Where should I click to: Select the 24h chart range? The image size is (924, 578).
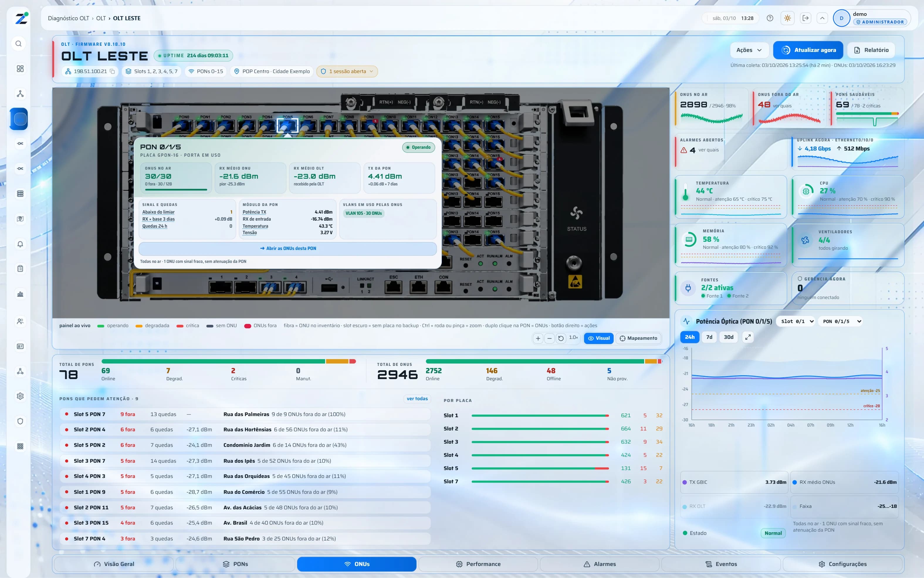click(x=690, y=337)
